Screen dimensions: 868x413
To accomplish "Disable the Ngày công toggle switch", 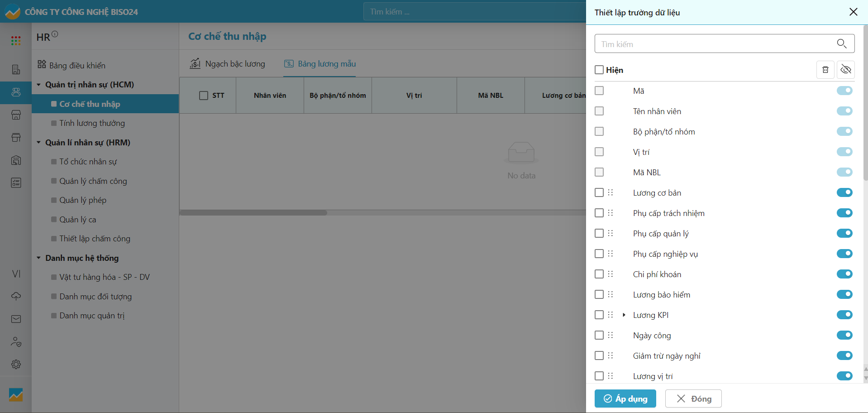I will (844, 335).
